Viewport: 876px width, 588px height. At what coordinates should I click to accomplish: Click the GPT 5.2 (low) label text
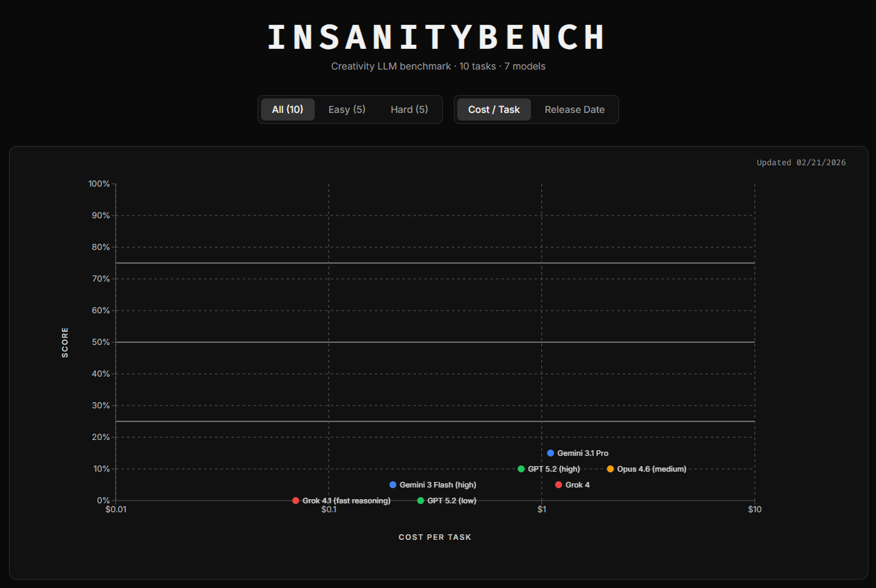click(452, 501)
